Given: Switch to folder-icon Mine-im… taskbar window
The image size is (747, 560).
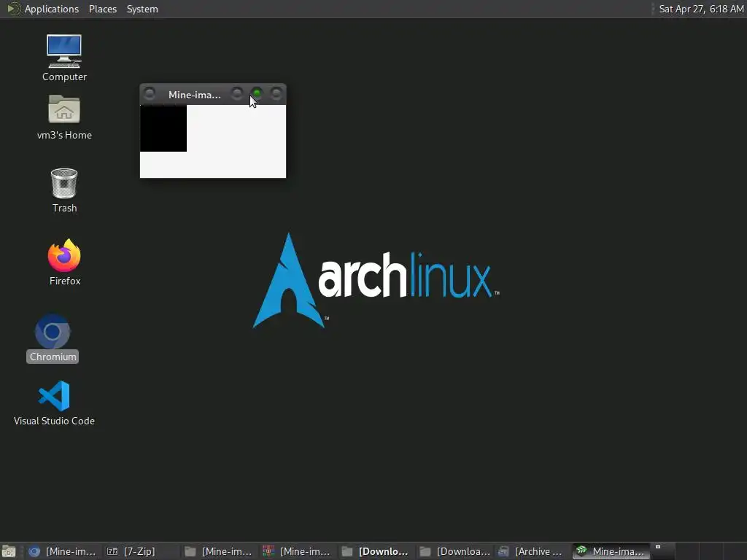Looking at the screenshot, I should (x=218, y=551).
